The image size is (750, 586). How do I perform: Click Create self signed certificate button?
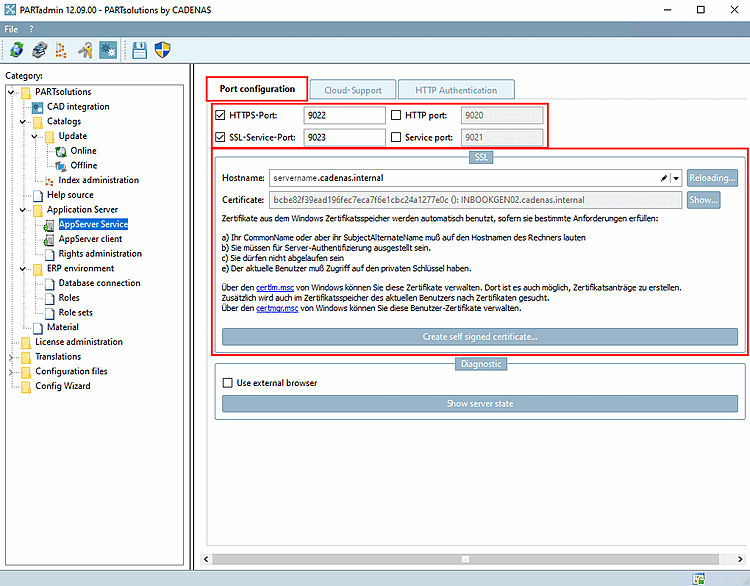(x=480, y=337)
